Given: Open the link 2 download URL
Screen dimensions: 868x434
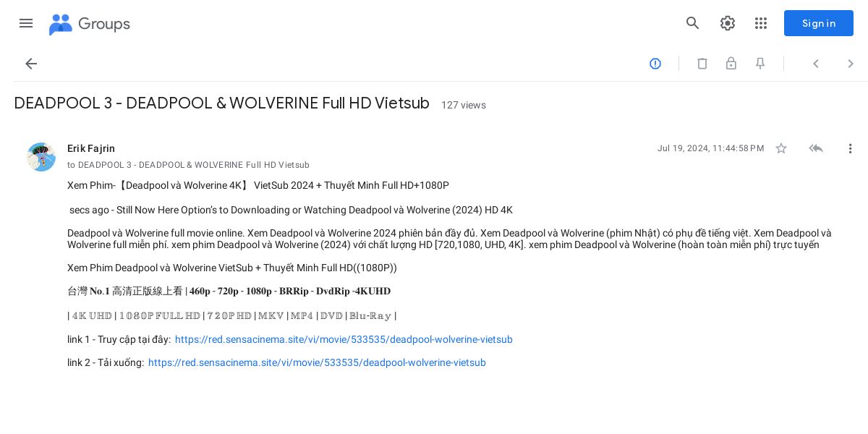Looking at the screenshot, I should point(317,362).
